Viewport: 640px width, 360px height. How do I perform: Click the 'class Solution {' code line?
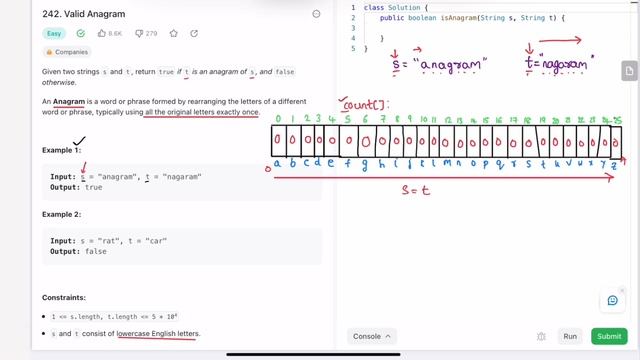coord(396,8)
